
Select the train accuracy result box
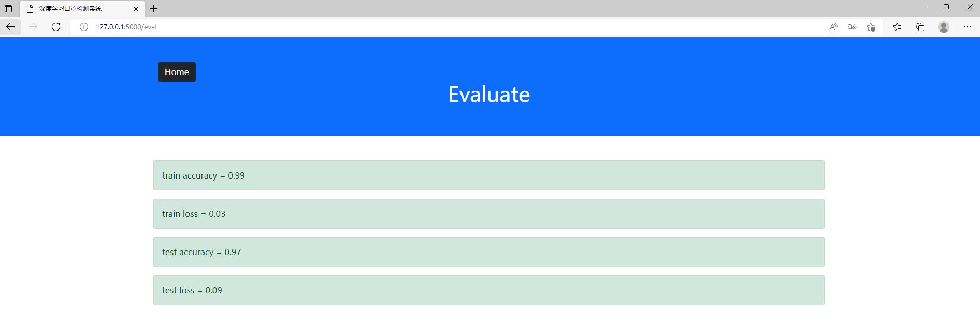tap(488, 175)
